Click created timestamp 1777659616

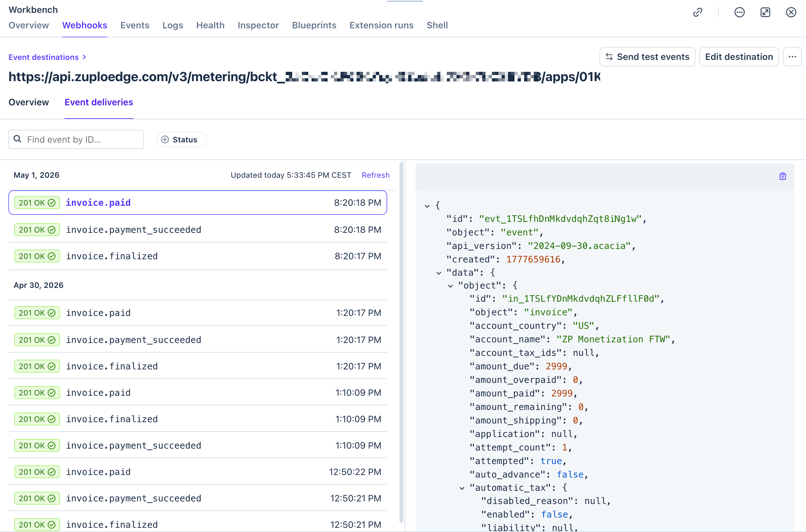click(x=533, y=259)
